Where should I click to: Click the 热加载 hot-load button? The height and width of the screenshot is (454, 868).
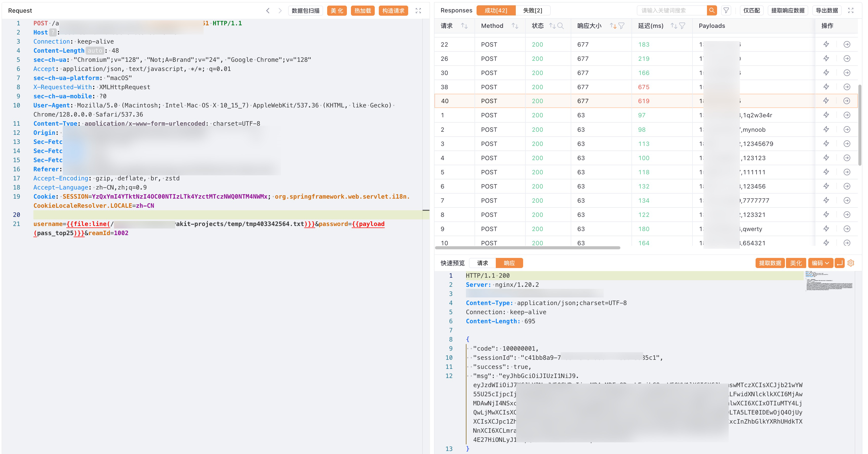362,10
